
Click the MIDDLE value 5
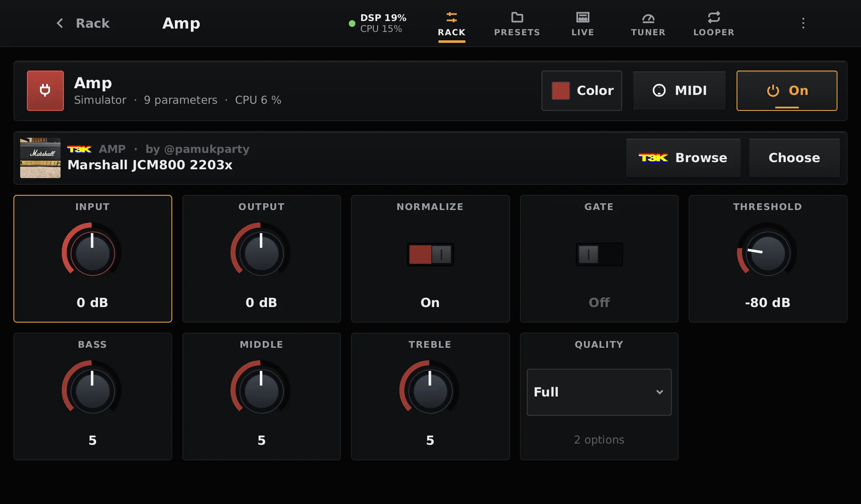[x=261, y=440]
